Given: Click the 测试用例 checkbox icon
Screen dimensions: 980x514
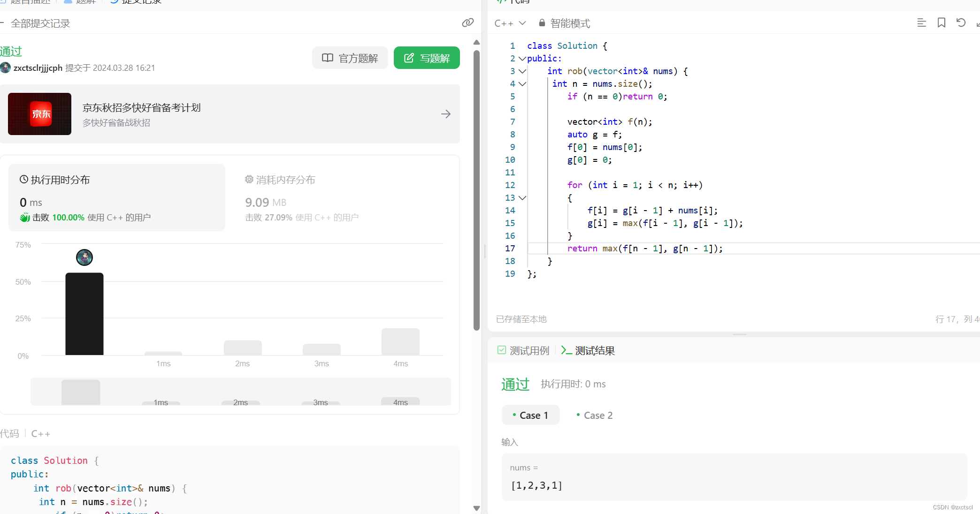Looking at the screenshot, I should (502, 350).
